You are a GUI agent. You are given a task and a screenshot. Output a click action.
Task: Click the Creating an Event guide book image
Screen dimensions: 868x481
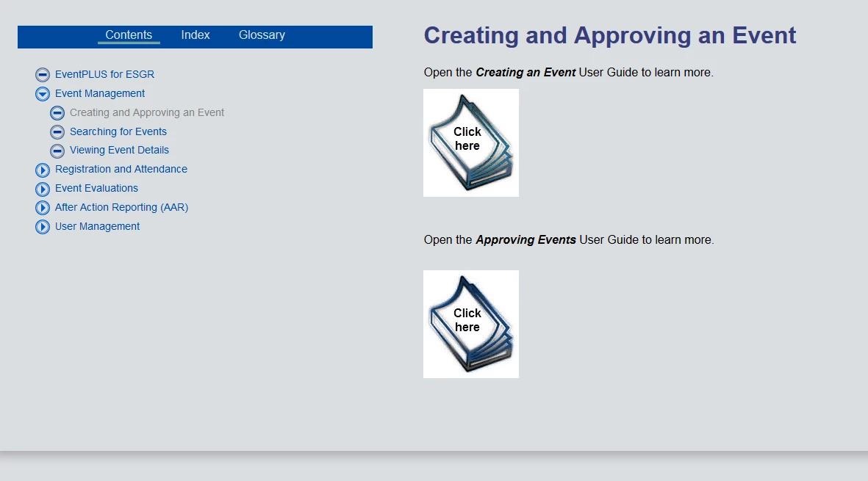click(471, 142)
